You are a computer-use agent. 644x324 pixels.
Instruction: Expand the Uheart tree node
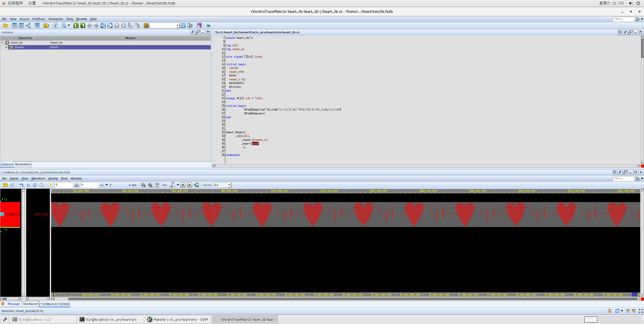tap(6, 47)
